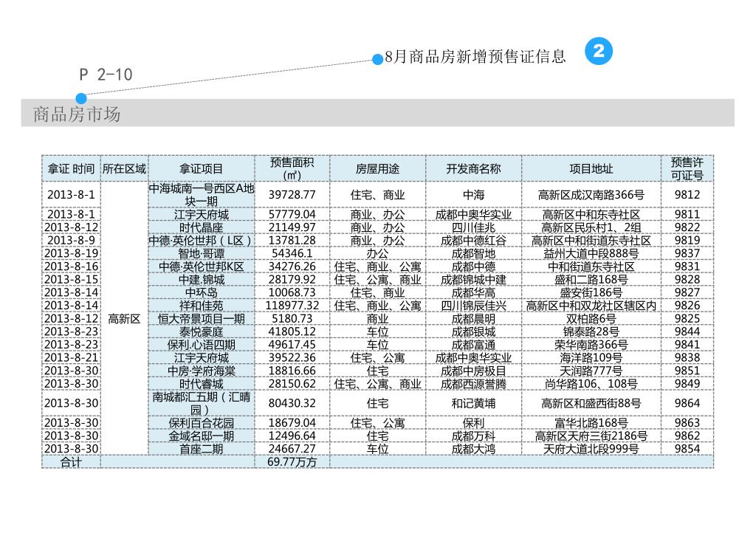Select the total row label 合计
The height and width of the screenshot is (533, 756).
(x=71, y=461)
